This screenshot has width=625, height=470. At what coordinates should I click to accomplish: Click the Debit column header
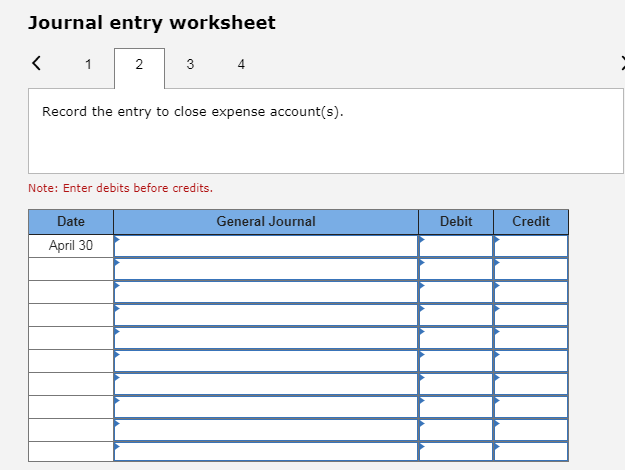point(456,222)
